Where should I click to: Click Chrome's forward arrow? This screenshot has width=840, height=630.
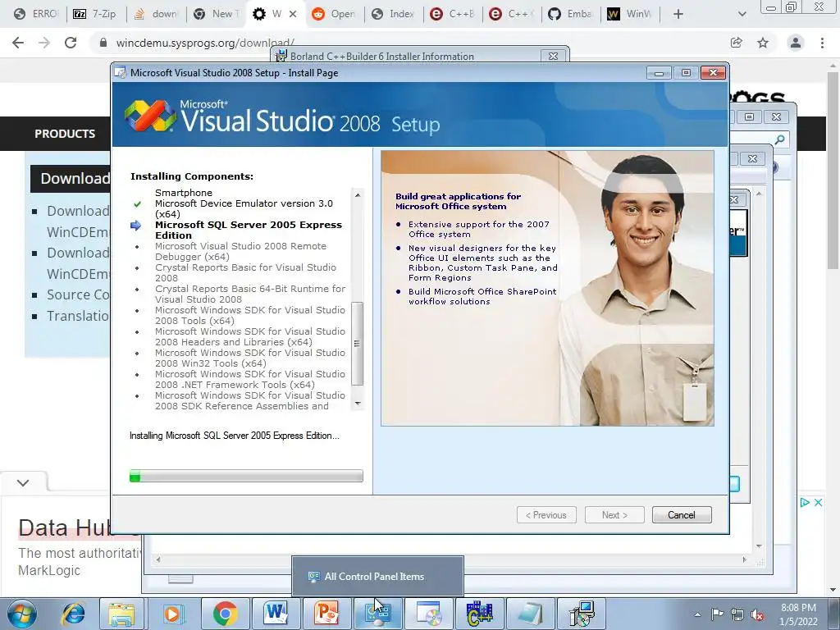44,43
